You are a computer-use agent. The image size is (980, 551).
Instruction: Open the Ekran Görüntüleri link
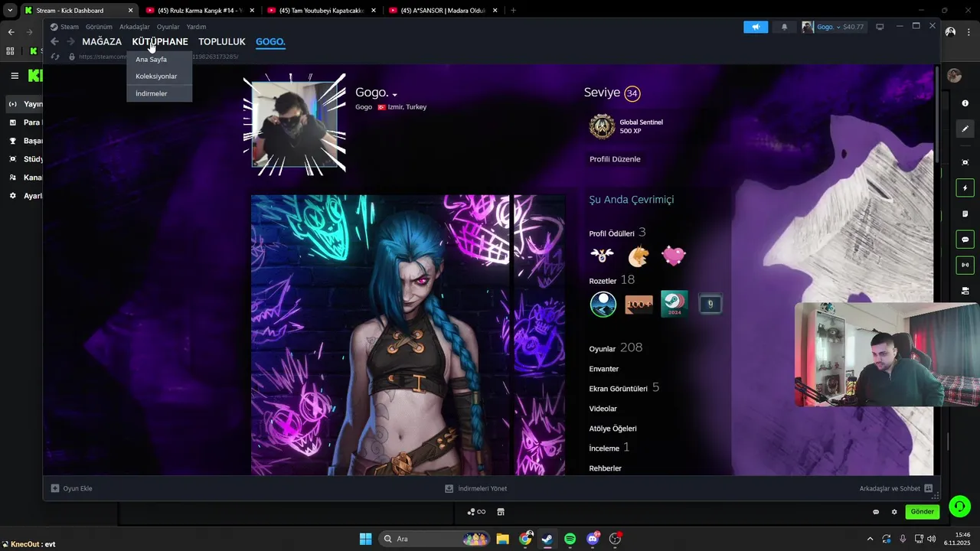(x=624, y=388)
